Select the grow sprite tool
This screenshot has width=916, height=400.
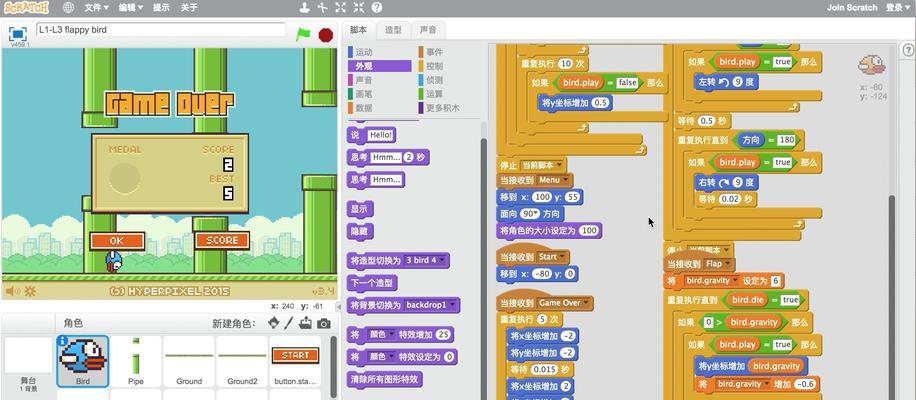coord(341,8)
